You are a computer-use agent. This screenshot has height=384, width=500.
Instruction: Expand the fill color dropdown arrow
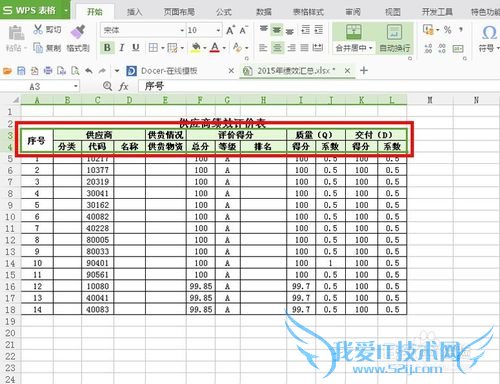(204, 48)
